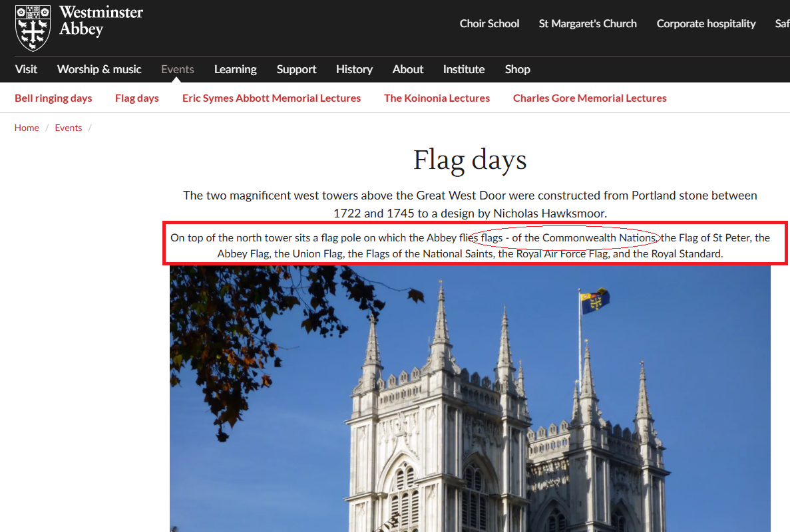This screenshot has height=532, width=790.
Task: Open the History menu item
Action: [354, 69]
